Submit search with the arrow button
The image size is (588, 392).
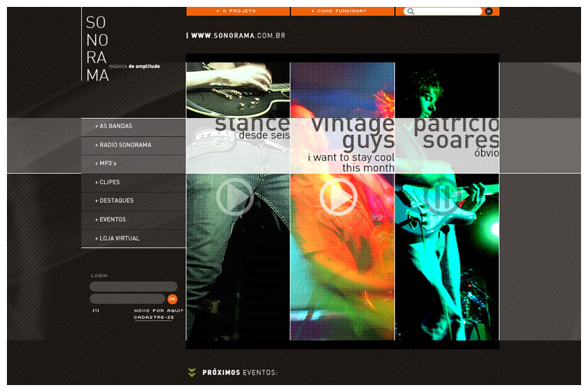(489, 11)
